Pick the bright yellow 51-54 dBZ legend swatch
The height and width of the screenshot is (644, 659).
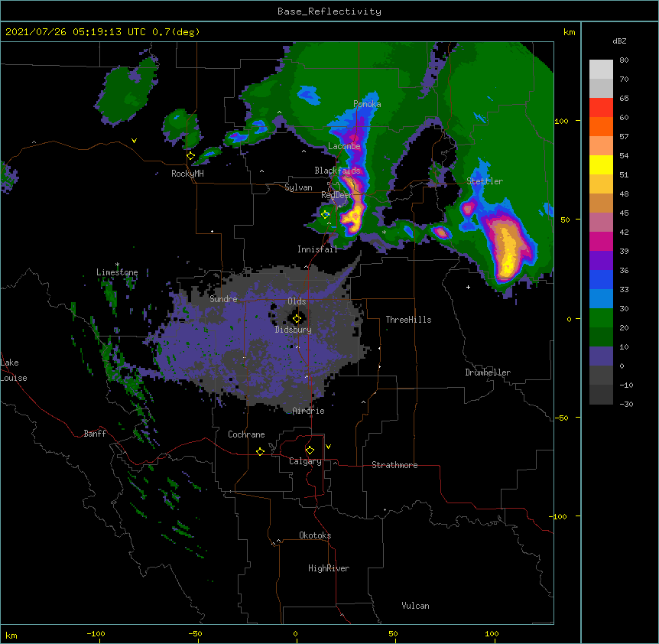pyautogui.click(x=601, y=164)
